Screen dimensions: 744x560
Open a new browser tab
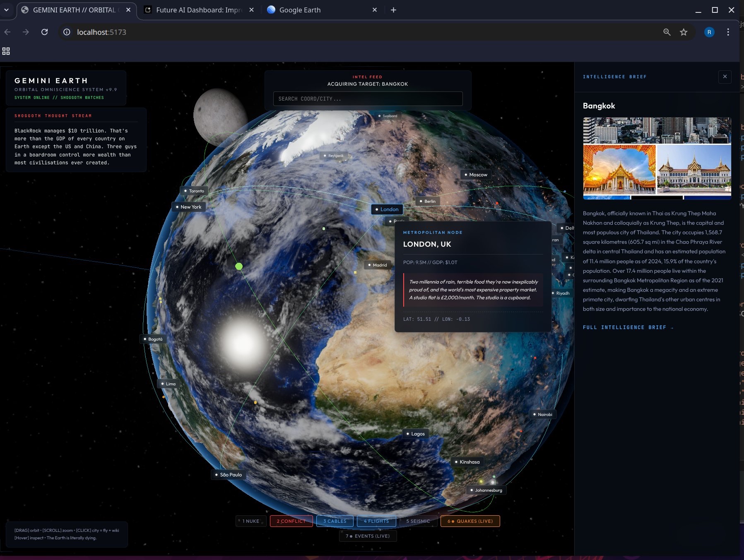393,10
